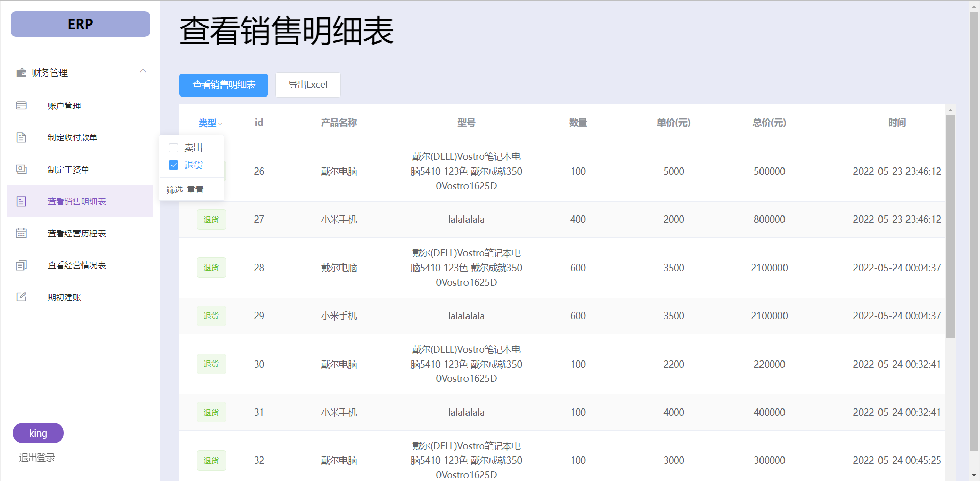Click 退出登录 to log out
This screenshot has height=481, width=980.
click(37, 458)
